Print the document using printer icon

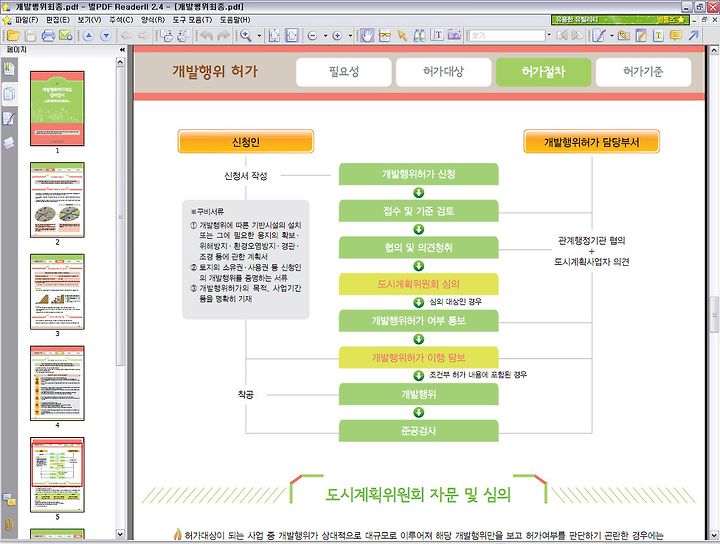tap(48, 35)
